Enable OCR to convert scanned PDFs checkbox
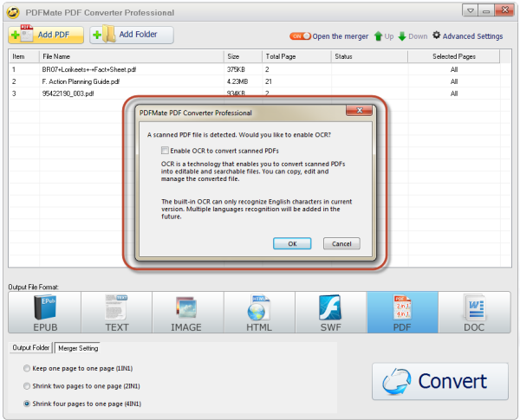The image size is (520, 420). coord(165,151)
